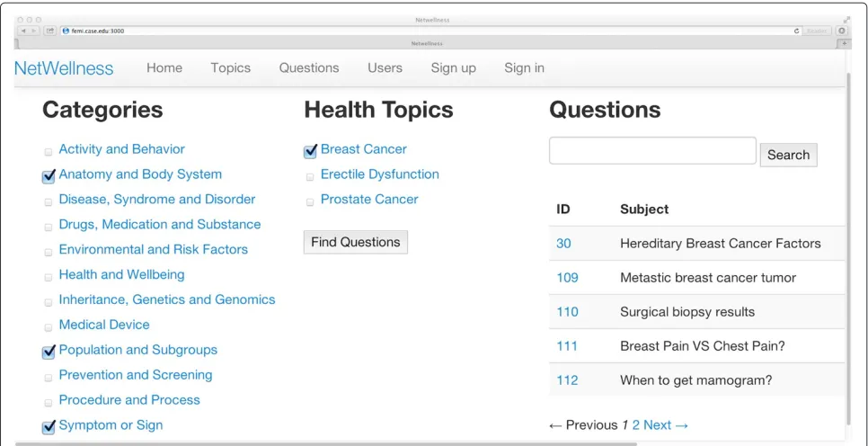Click the Search button

(x=788, y=155)
